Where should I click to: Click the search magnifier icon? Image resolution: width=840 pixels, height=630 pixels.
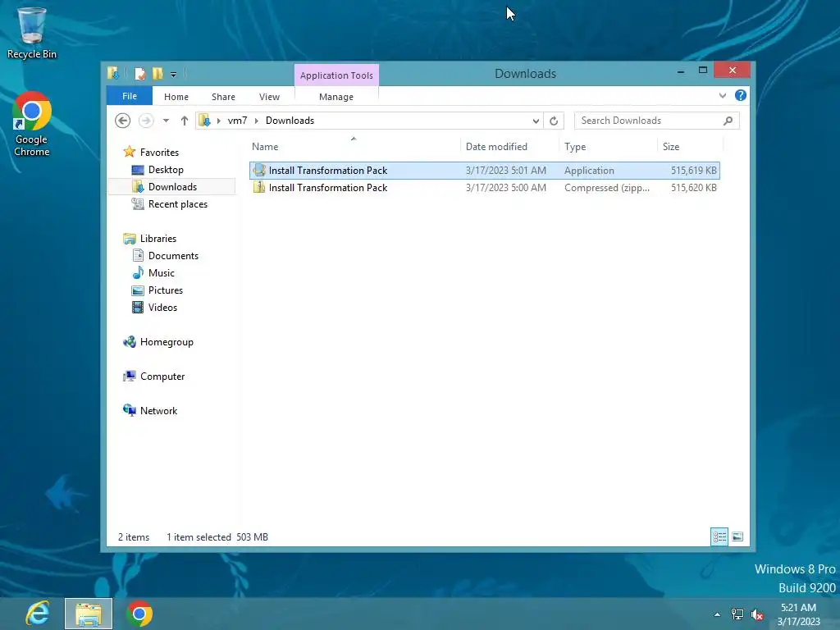728,121
